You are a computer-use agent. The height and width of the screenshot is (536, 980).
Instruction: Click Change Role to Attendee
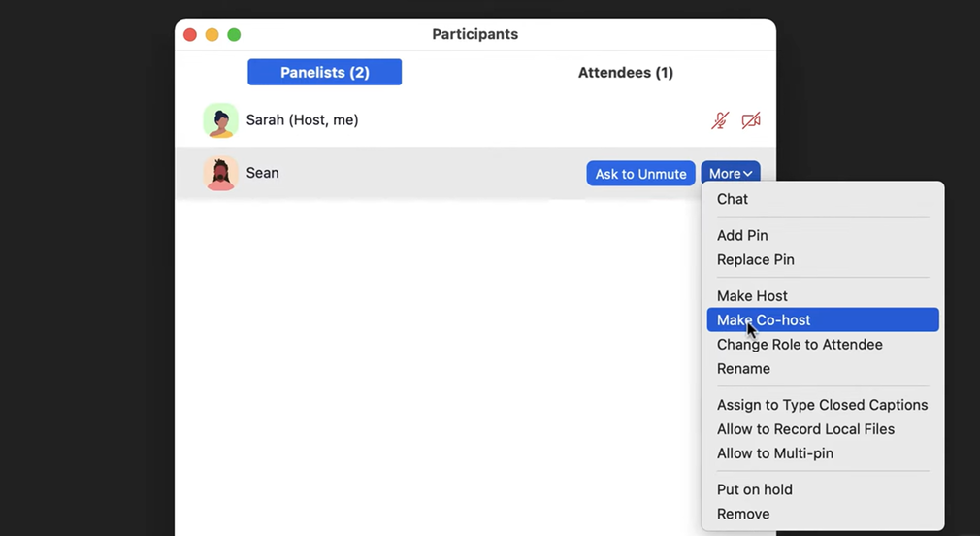pyautogui.click(x=800, y=344)
